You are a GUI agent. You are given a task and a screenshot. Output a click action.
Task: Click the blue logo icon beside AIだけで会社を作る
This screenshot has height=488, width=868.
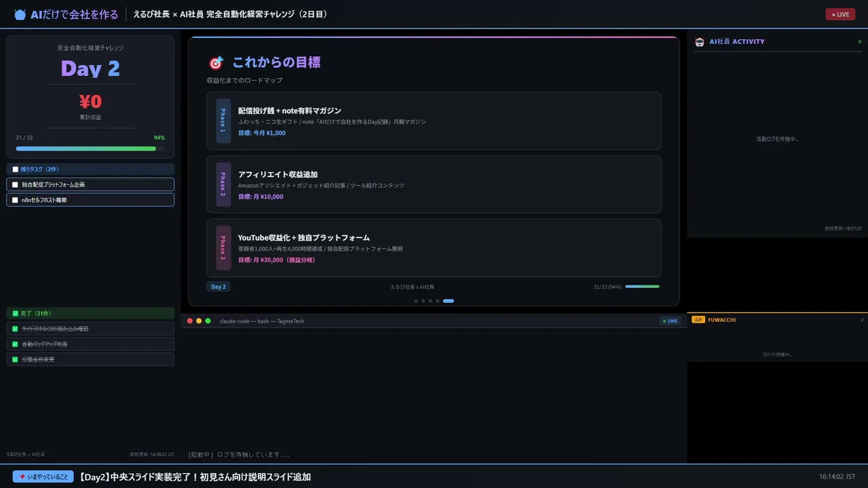20,14
